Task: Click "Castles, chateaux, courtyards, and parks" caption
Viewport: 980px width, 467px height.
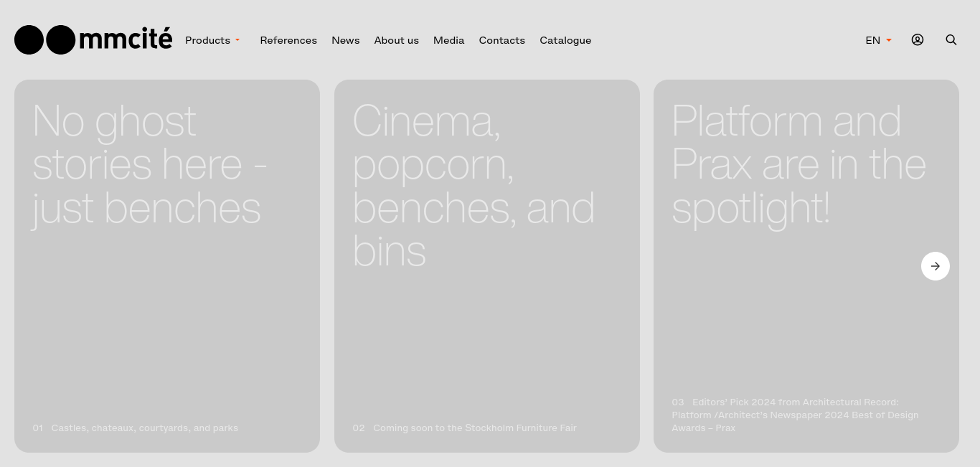Action: click(x=145, y=428)
